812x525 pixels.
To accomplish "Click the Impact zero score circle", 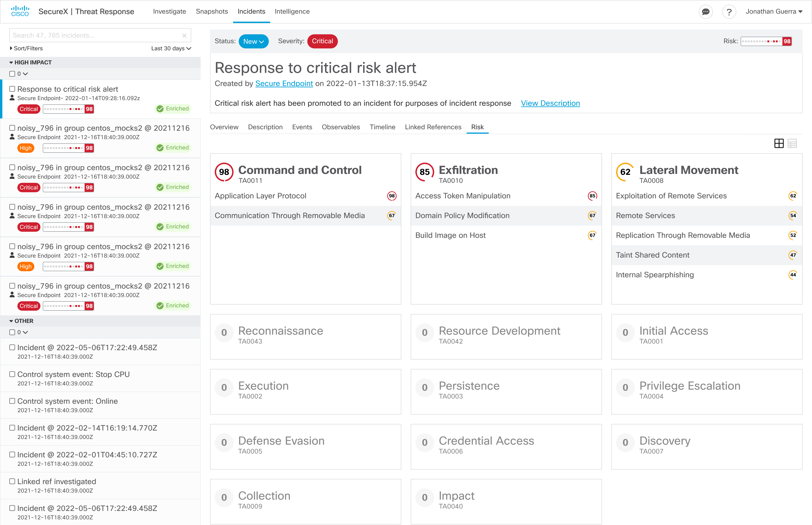I will 425,498.
